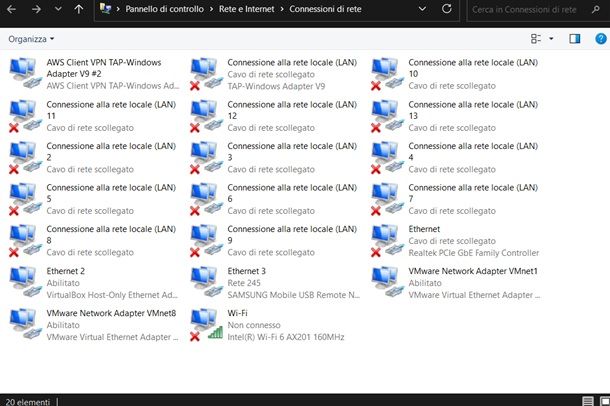This screenshot has height=406, width=610.
Task: Select the VMware VMnet8 adapter icon
Action: tap(25, 324)
